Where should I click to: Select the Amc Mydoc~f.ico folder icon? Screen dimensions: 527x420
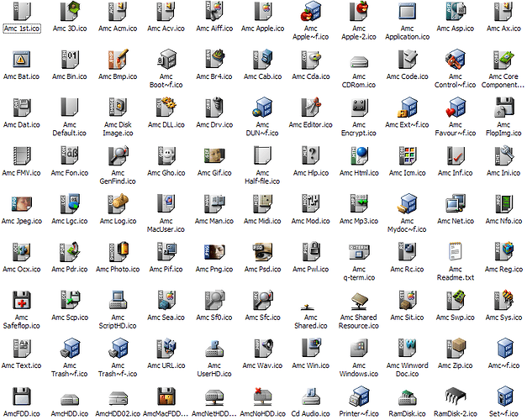[407, 204]
